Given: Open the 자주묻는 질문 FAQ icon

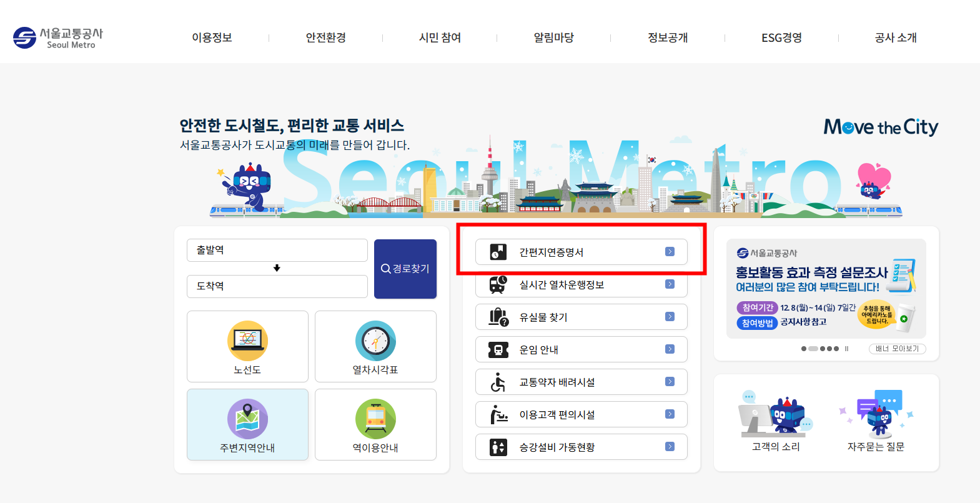Looking at the screenshot, I should pyautogui.click(x=876, y=414).
